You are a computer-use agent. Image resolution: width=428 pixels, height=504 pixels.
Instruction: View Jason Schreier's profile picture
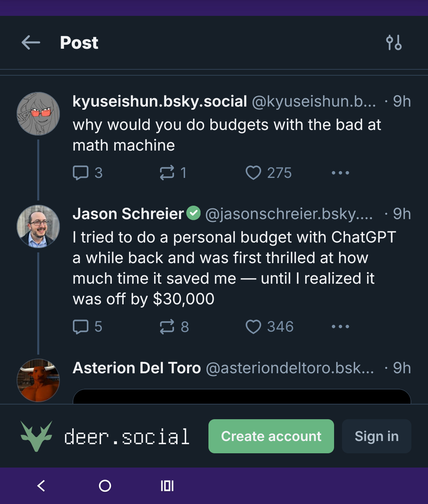click(38, 226)
